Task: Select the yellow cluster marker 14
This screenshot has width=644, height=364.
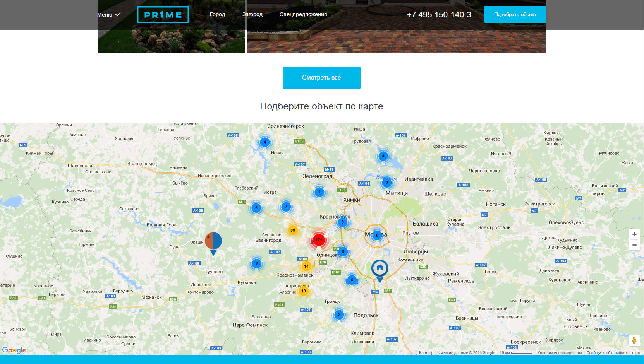Action: coord(306,266)
